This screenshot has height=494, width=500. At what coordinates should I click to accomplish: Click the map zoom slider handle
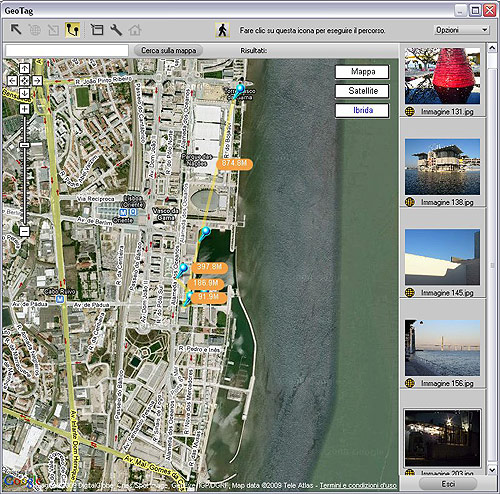[x=24, y=145]
